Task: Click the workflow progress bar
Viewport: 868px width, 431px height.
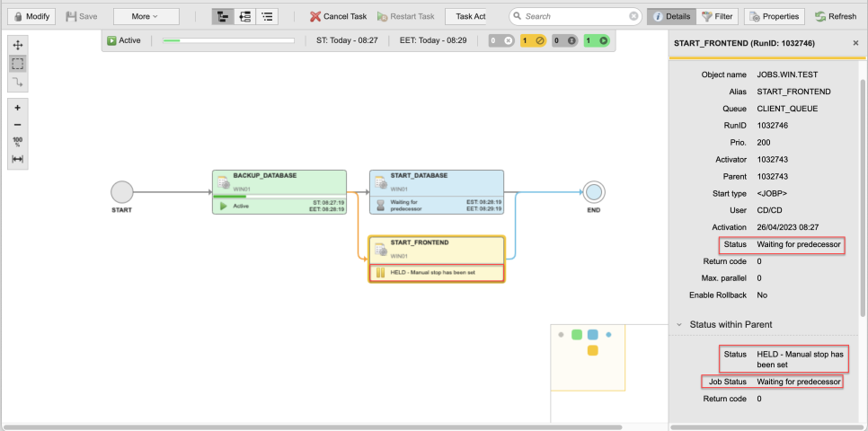Action: coord(228,40)
